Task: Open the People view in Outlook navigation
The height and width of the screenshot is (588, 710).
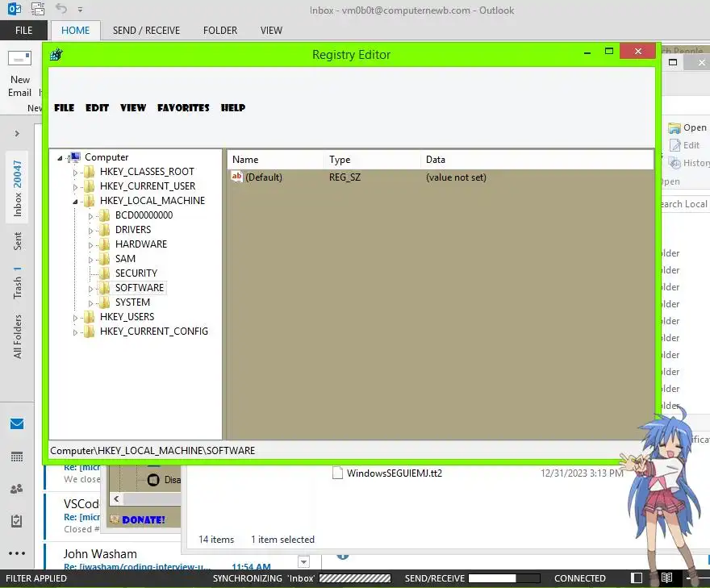Action: pos(17,489)
